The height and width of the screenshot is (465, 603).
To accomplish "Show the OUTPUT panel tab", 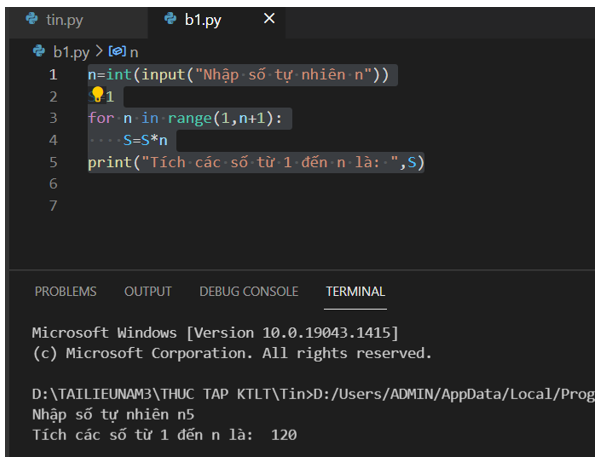I will pos(148,291).
